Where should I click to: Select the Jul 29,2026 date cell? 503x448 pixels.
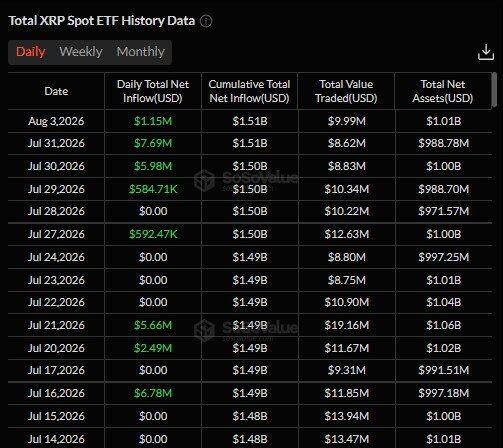point(56,189)
